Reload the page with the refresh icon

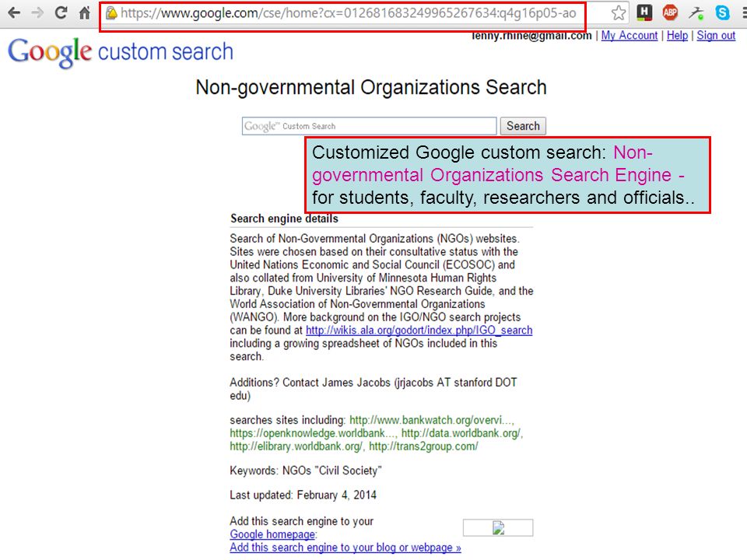point(61,12)
